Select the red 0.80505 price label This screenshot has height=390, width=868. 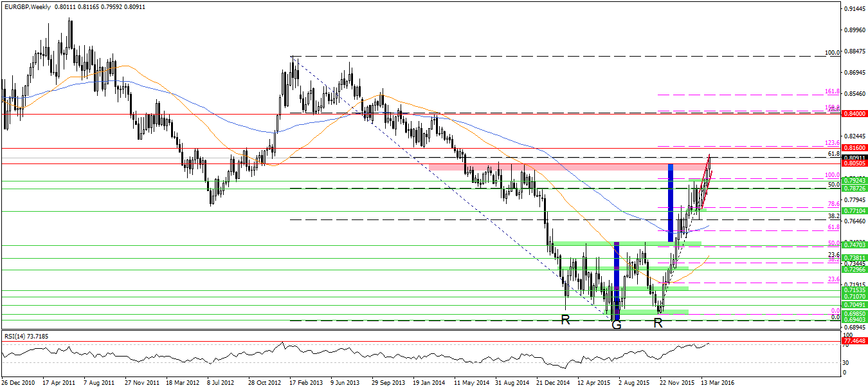854,163
